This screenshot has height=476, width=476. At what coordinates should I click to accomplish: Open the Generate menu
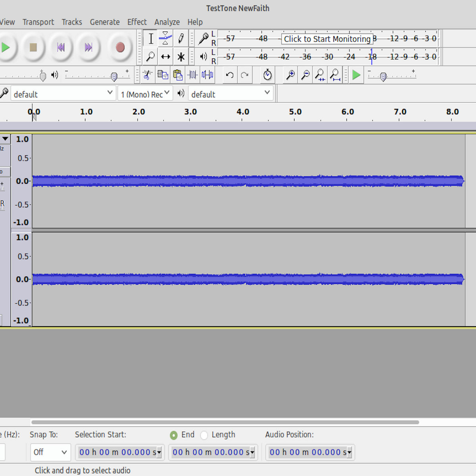pyautogui.click(x=105, y=22)
